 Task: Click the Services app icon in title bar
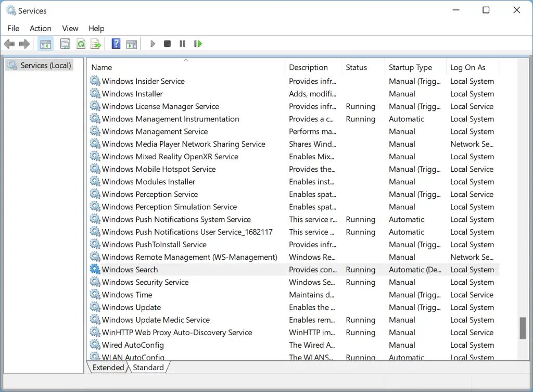(11, 10)
